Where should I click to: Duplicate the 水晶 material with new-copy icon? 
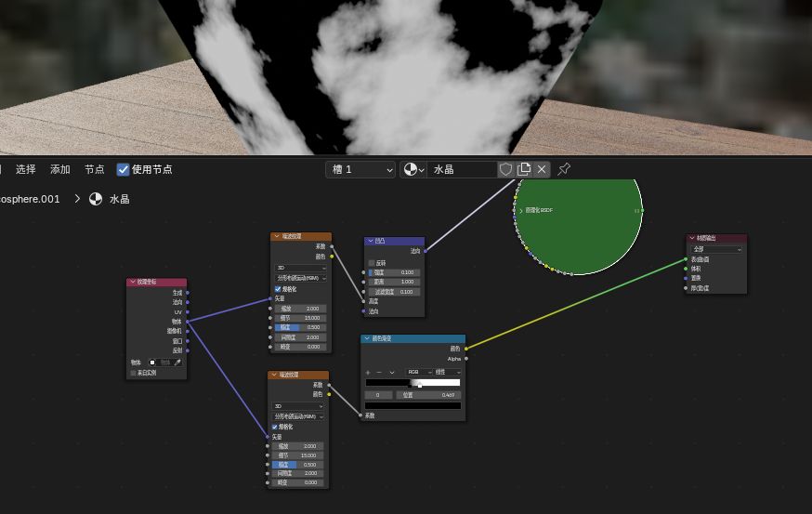click(524, 169)
